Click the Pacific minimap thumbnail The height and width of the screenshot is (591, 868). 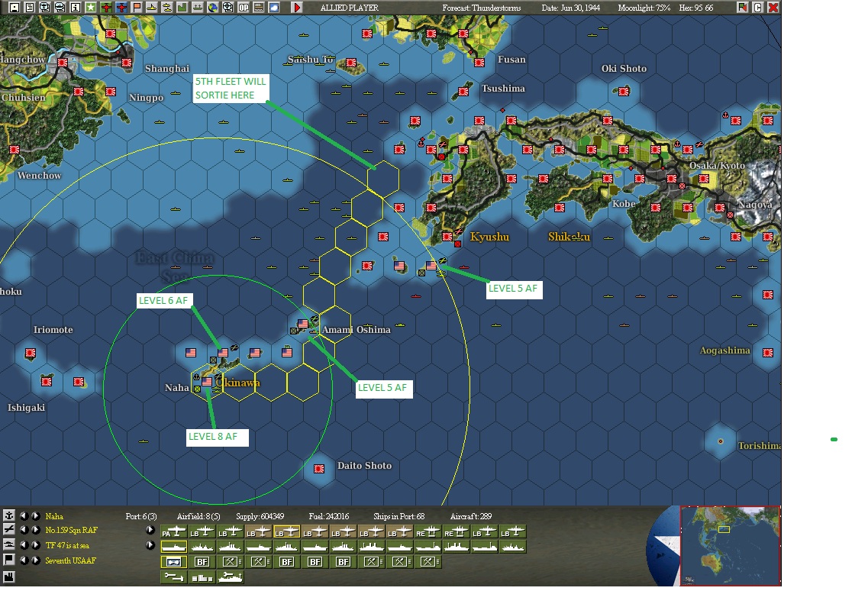(730, 545)
